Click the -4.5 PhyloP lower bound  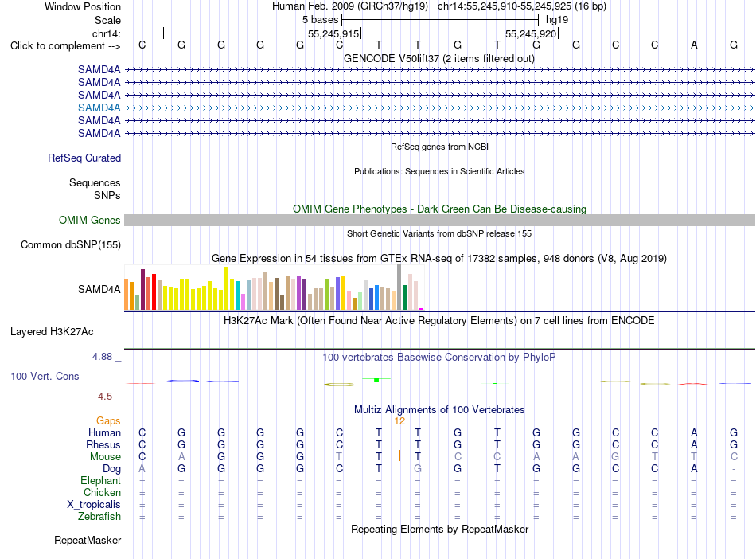(x=103, y=397)
